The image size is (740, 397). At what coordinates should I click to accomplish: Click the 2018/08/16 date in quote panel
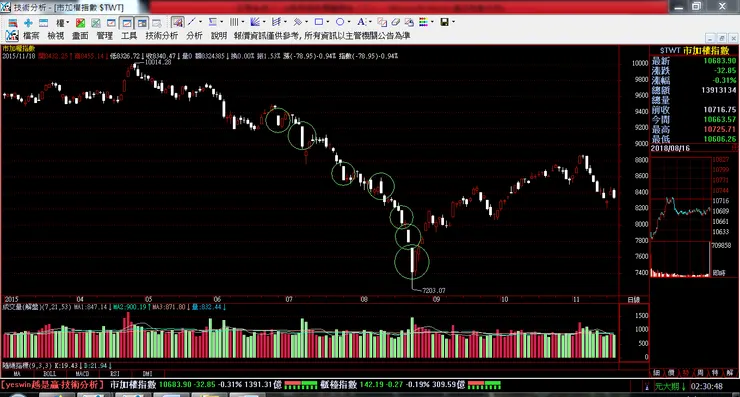click(670, 148)
